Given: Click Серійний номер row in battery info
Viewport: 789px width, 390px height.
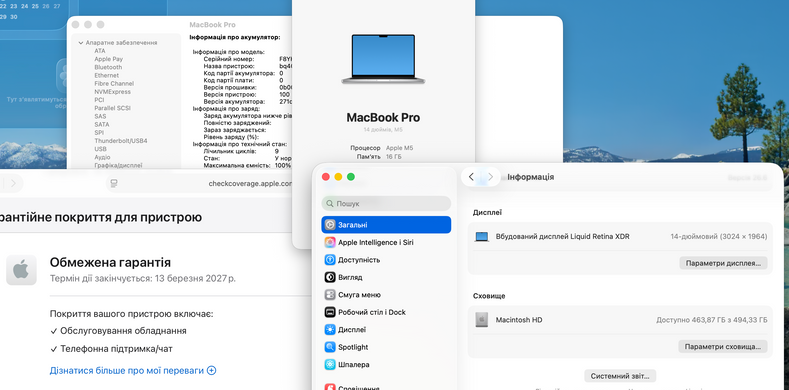Looking at the screenshot, I should pos(247,59).
